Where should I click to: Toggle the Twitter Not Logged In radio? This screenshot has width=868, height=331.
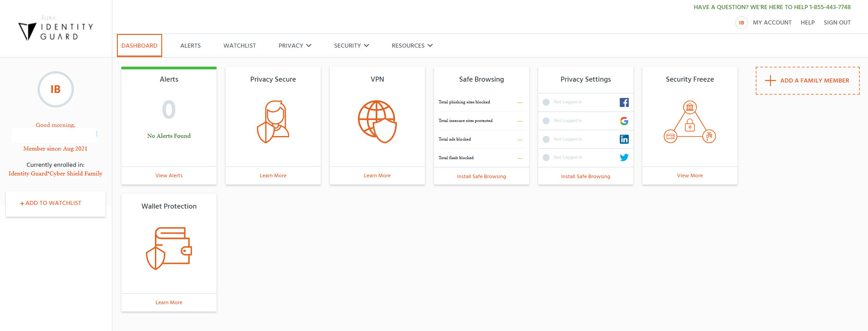coord(546,158)
